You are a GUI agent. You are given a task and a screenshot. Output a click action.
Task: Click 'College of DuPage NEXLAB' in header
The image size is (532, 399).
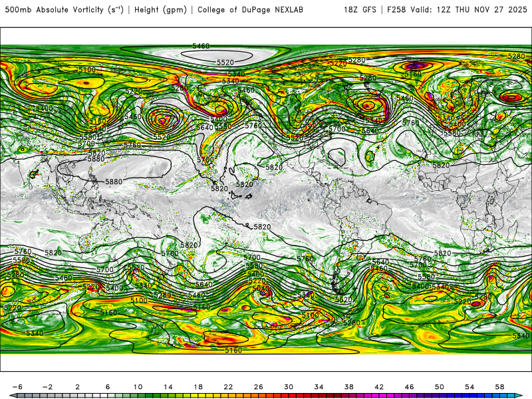tap(250, 10)
